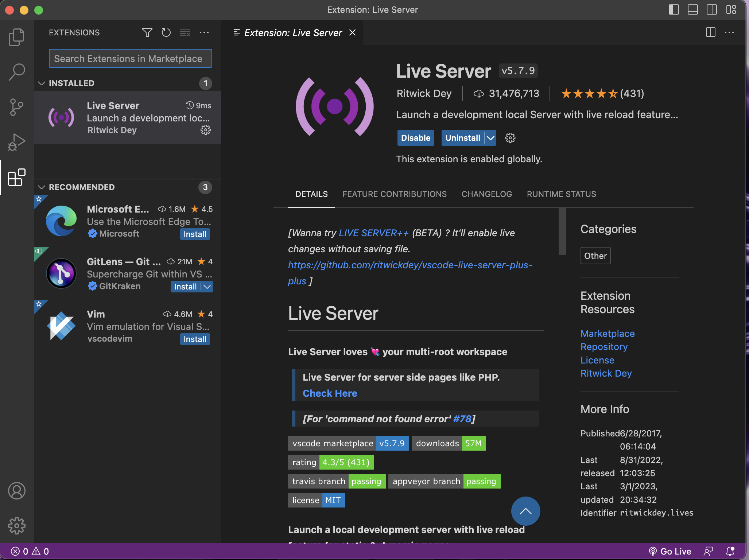Click the travis branch passing badge

337,481
